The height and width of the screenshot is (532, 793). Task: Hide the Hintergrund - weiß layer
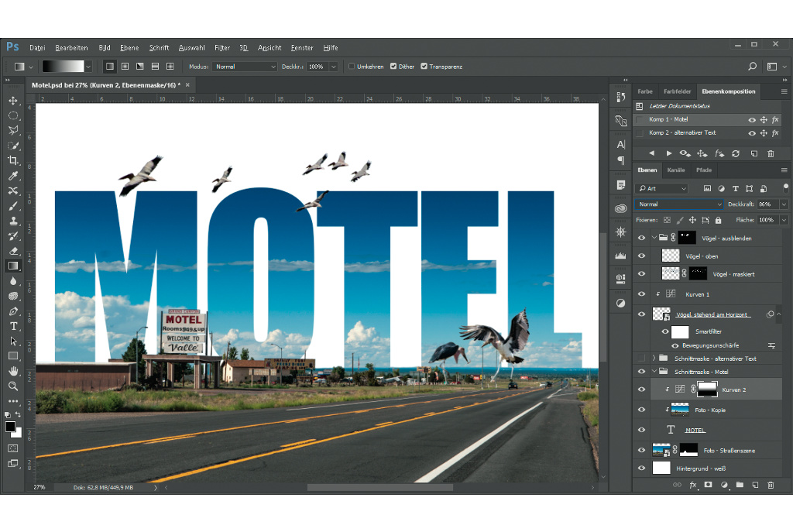click(641, 469)
